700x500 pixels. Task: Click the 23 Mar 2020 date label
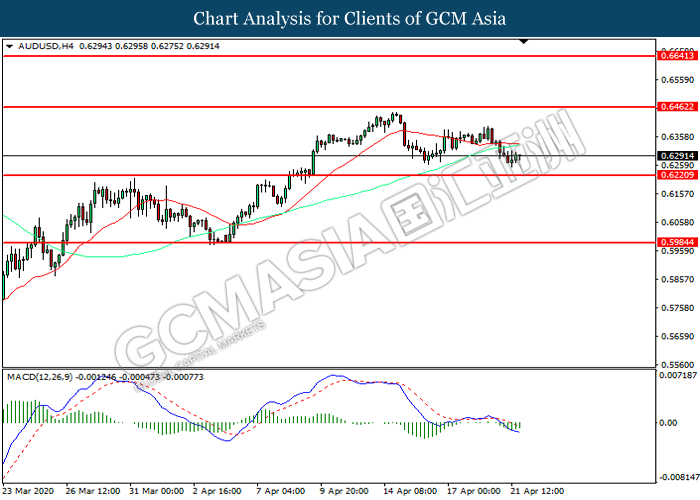(x=29, y=491)
